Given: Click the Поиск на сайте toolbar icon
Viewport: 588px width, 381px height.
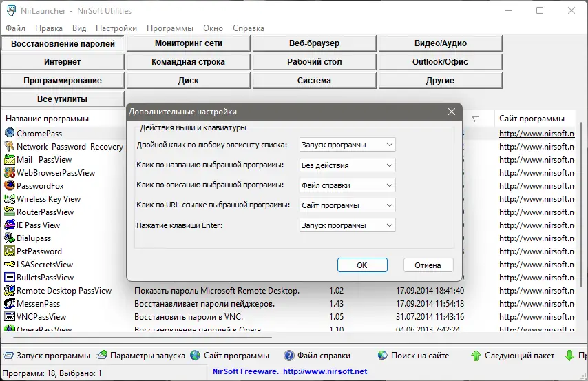Looking at the screenshot, I should pyautogui.click(x=383, y=355).
